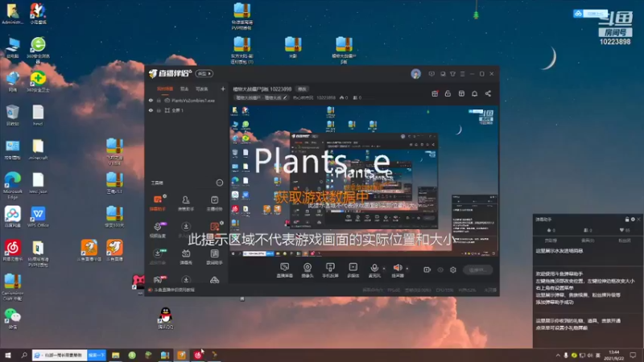The width and height of the screenshot is (644, 362).
Task: Open the shop icon in room header
Action: pos(461,93)
